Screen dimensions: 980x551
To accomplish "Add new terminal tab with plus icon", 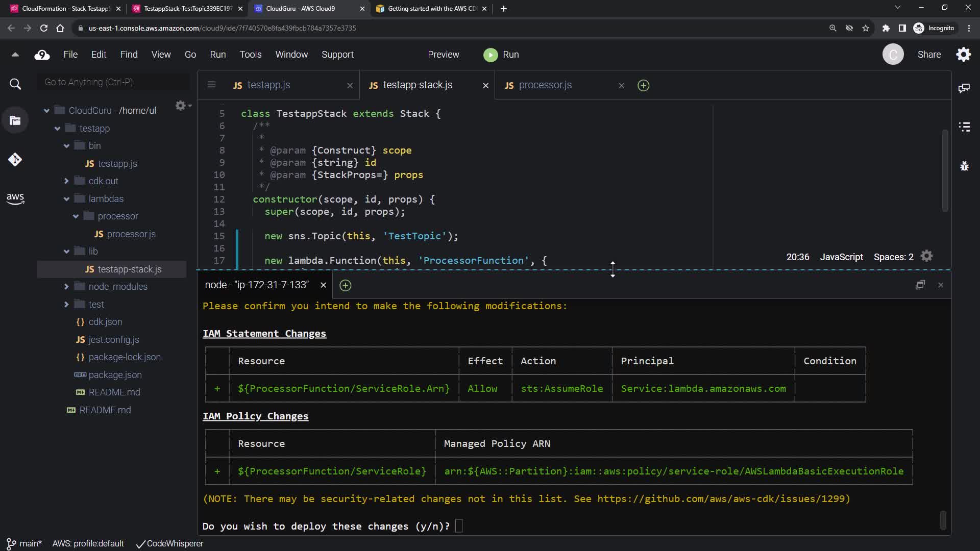I will click(x=346, y=285).
